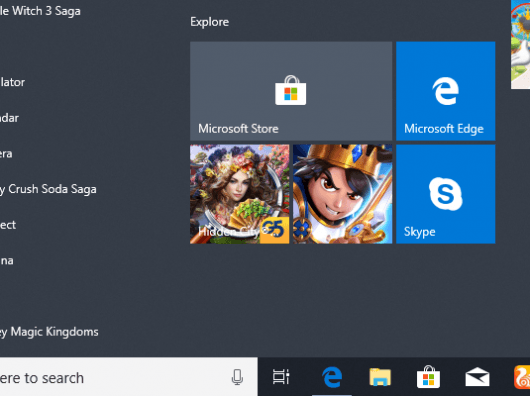Open Calendar in the app list
The image size is (530, 396).
pos(9,118)
